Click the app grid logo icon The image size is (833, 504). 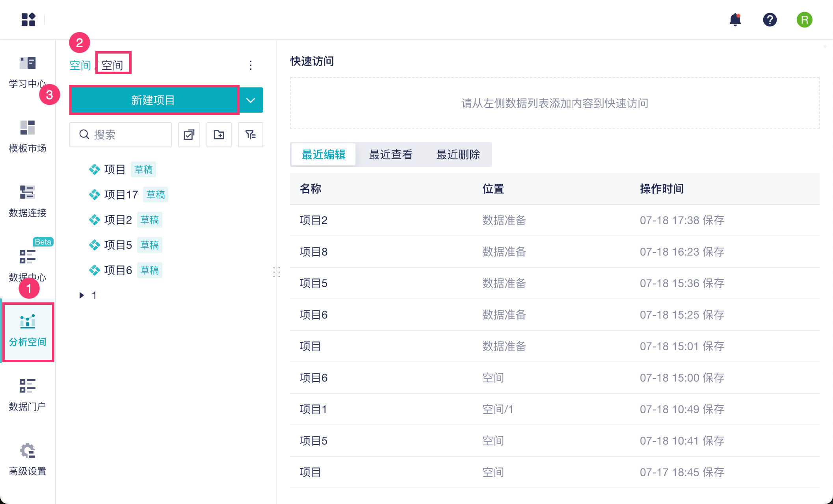pyautogui.click(x=28, y=20)
